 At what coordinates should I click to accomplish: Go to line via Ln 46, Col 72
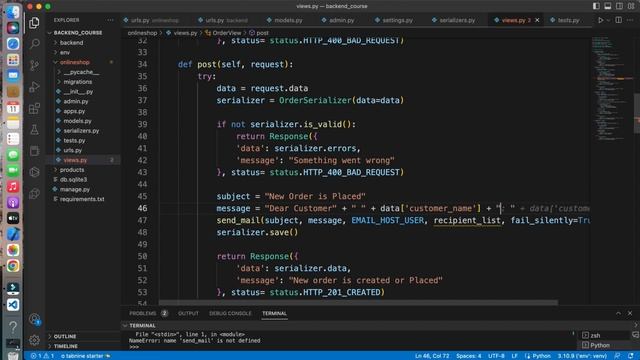click(432, 356)
